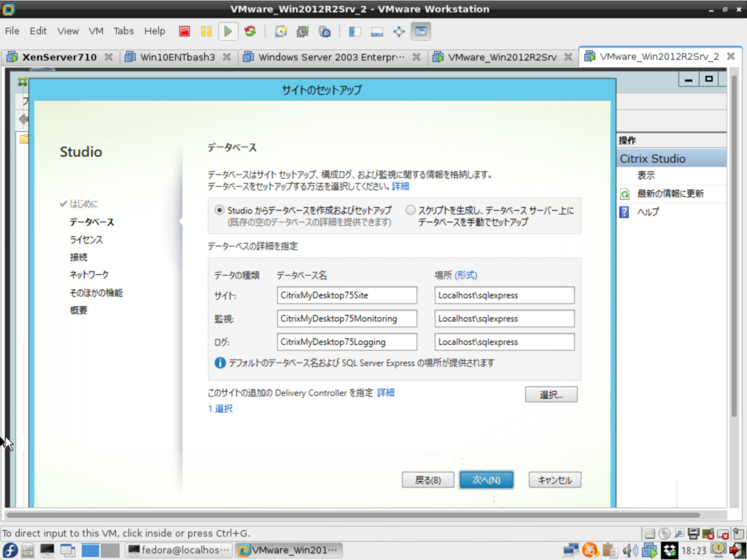Close the Win10ENTbash3 tab
This screenshot has width=747, height=560.
pyautogui.click(x=227, y=57)
